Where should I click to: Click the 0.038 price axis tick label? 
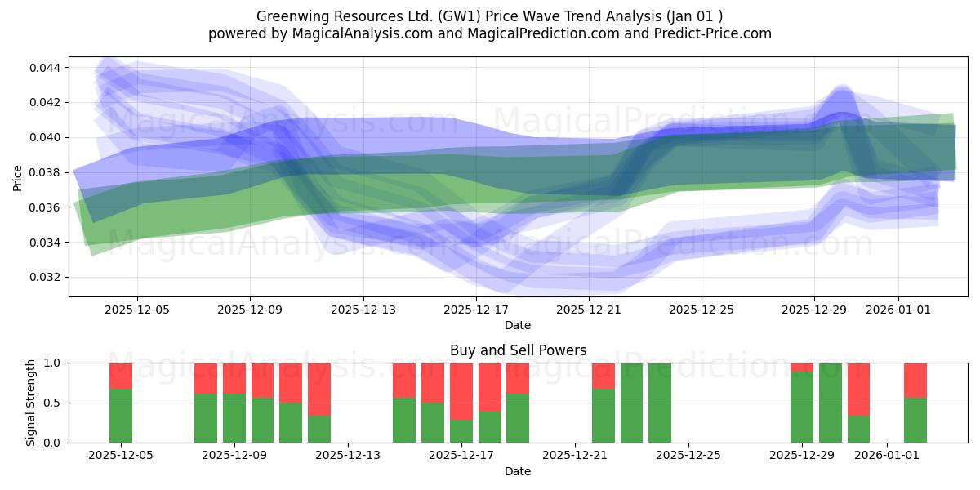[x=46, y=172]
